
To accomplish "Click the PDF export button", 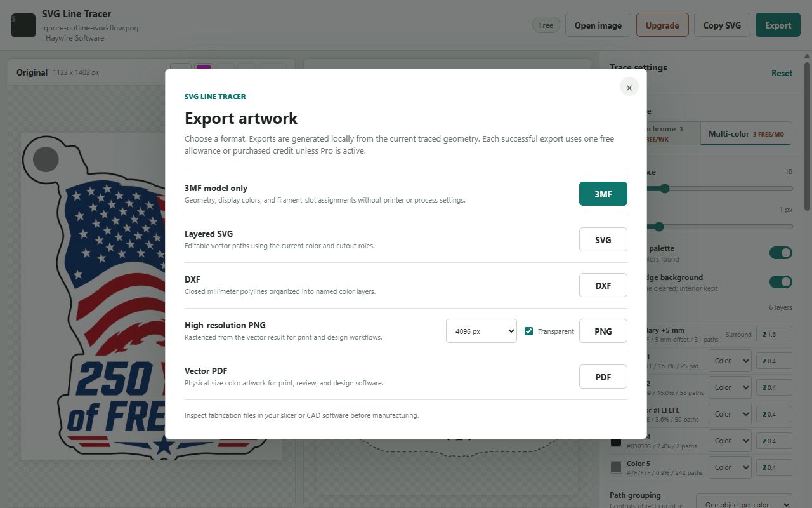I will click(x=603, y=377).
